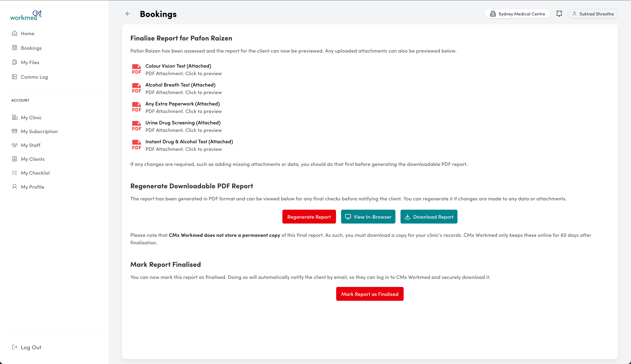Click Download Report button
The height and width of the screenshot is (364, 631).
pyautogui.click(x=429, y=217)
